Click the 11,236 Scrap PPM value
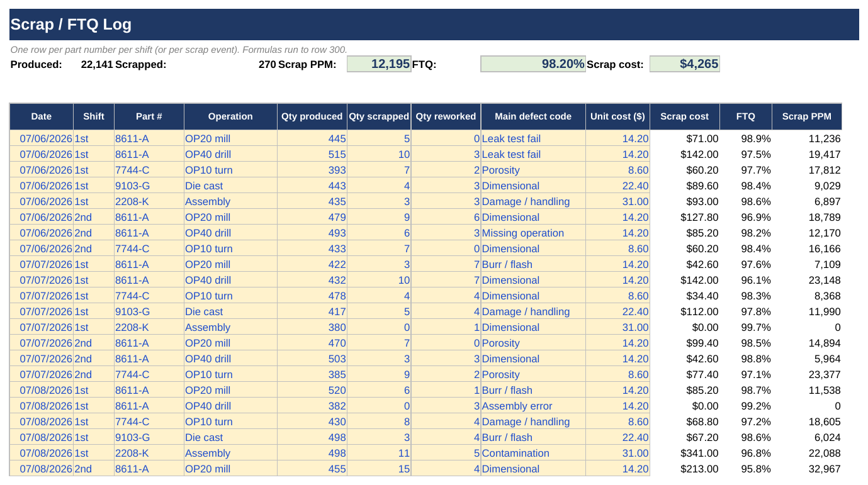This screenshot has height=485, width=868. coord(807,138)
